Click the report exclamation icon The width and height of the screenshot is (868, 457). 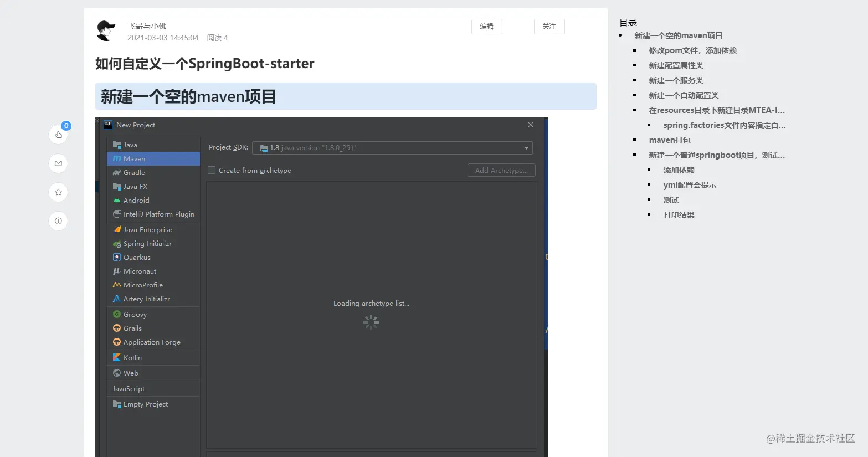(58, 221)
